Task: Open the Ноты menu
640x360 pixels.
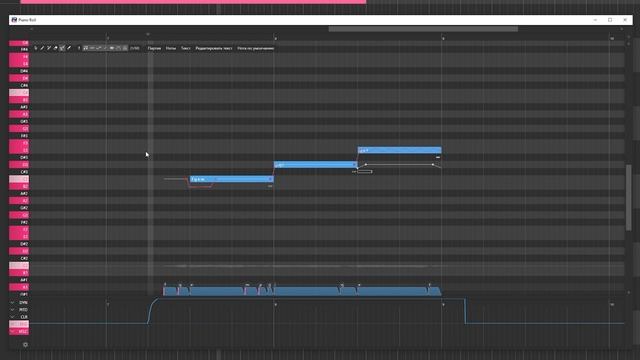Action: pyautogui.click(x=171, y=48)
